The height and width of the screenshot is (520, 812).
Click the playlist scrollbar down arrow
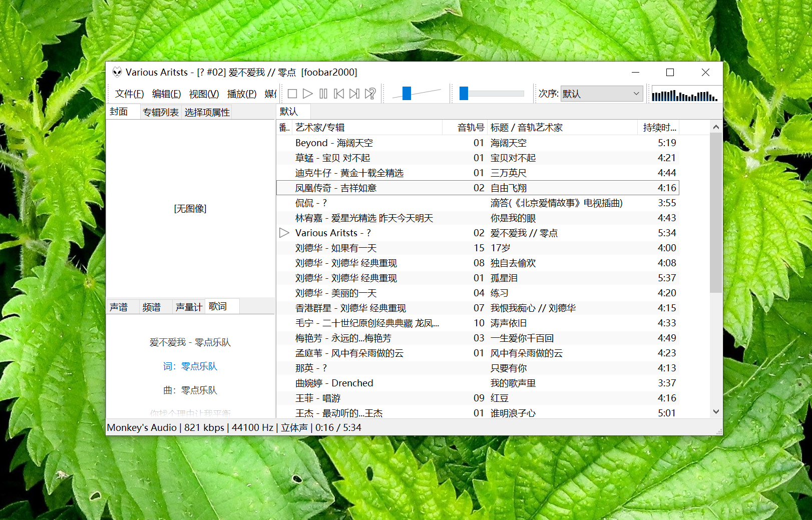716,412
